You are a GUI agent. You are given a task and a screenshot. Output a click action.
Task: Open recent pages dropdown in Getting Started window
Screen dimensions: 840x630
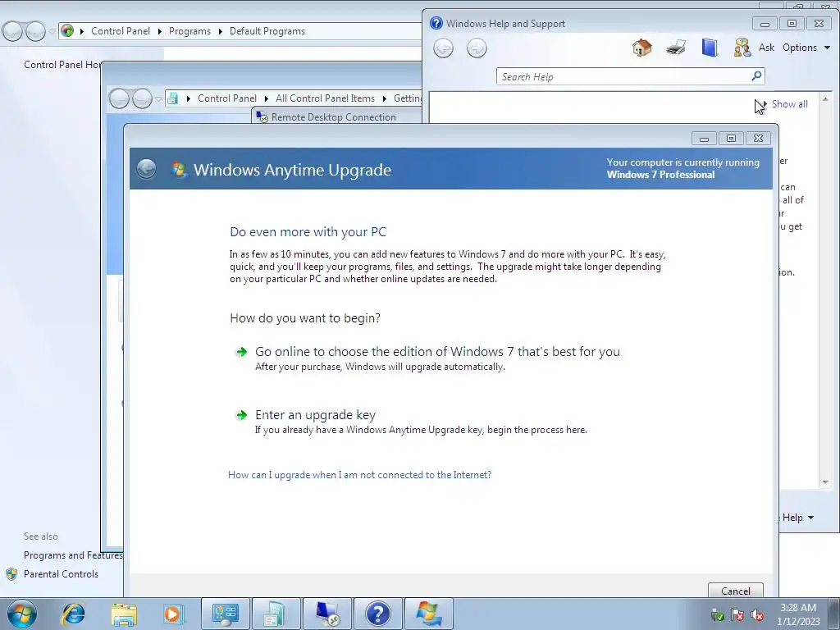158,98
